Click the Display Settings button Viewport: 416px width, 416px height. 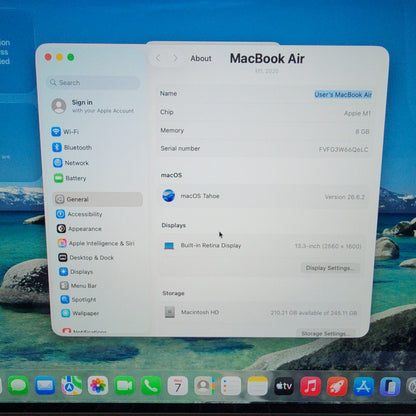point(330,268)
